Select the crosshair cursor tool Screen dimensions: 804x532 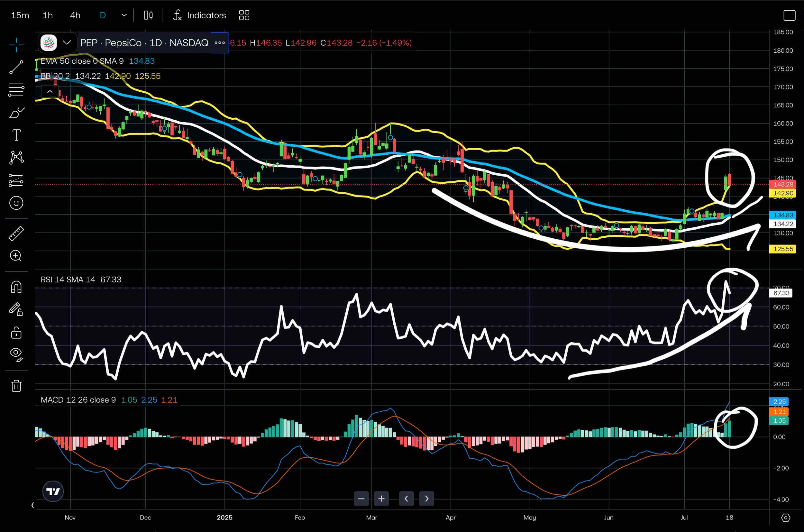16,44
